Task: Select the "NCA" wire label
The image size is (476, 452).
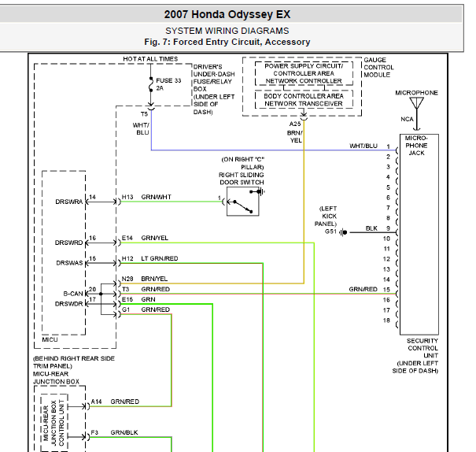Action: click(407, 119)
